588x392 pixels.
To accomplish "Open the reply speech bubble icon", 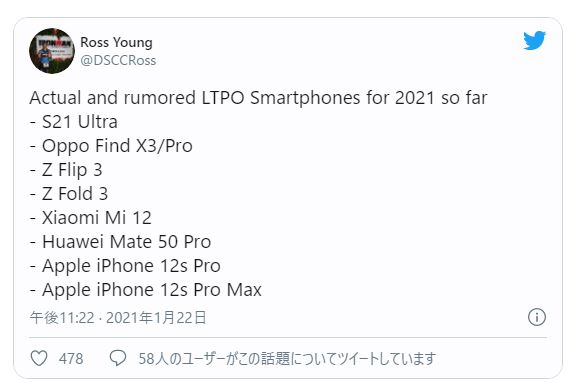I will click(x=118, y=358).
